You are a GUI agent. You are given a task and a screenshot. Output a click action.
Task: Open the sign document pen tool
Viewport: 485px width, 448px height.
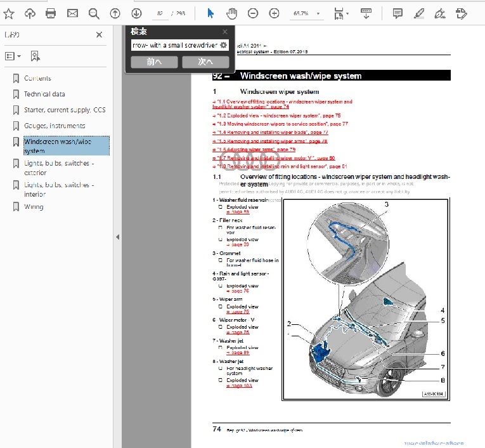click(439, 14)
